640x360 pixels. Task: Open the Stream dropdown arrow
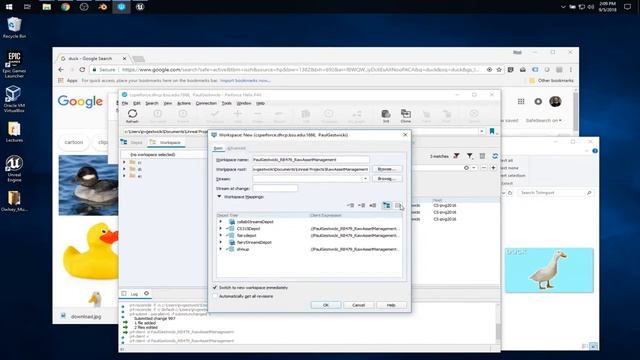[365, 179]
